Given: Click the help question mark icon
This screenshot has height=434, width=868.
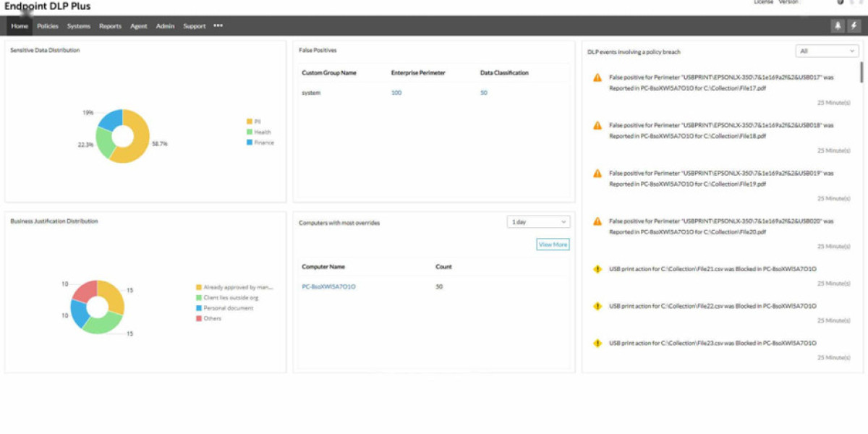Looking at the screenshot, I should click(841, 3).
